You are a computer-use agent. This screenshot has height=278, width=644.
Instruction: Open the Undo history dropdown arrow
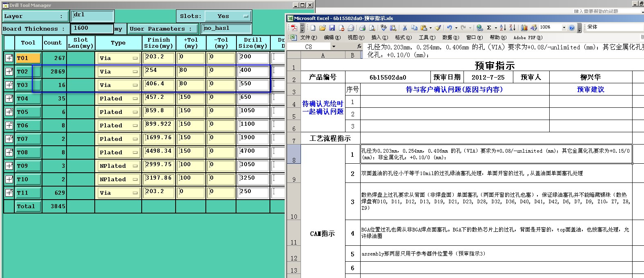456,28
